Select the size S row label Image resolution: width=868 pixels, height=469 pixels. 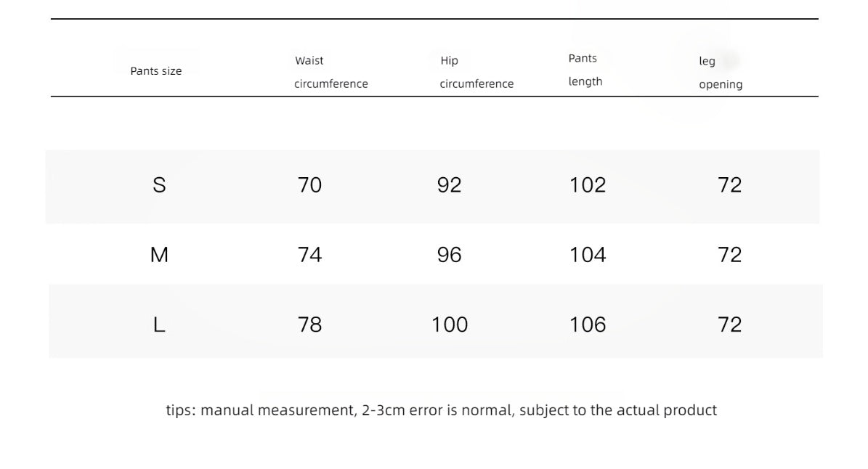[x=159, y=184]
